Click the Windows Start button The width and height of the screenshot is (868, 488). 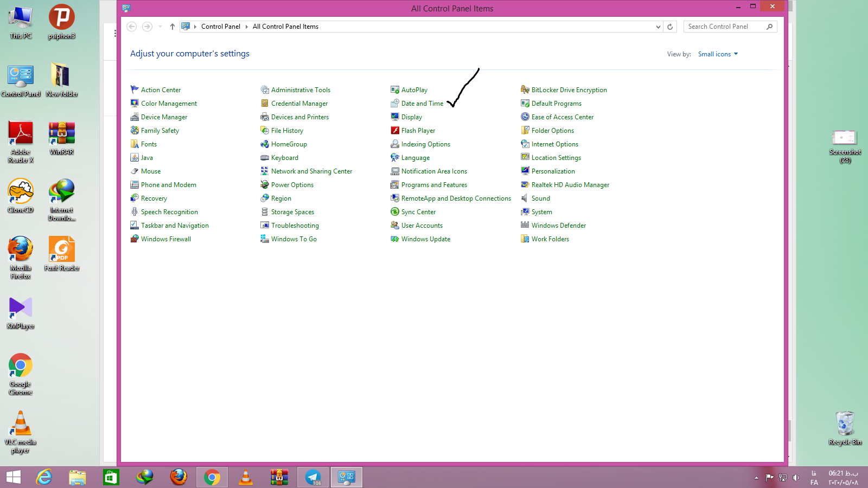pyautogui.click(x=14, y=477)
